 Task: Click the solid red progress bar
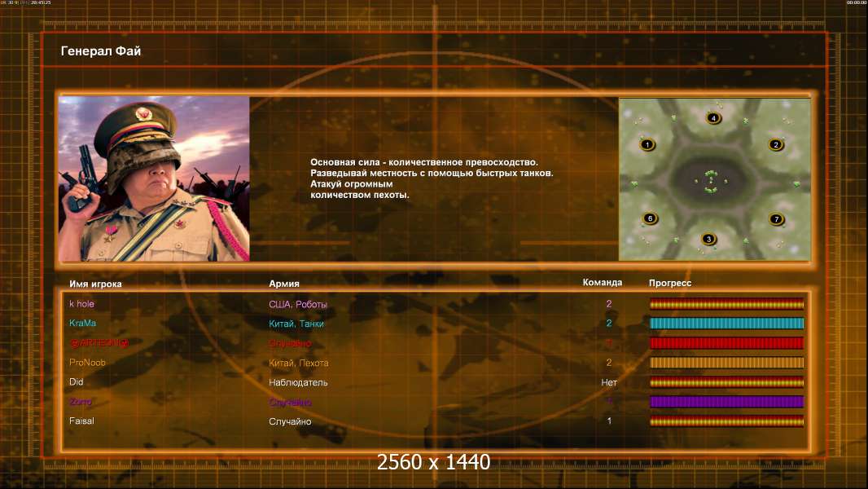point(726,343)
